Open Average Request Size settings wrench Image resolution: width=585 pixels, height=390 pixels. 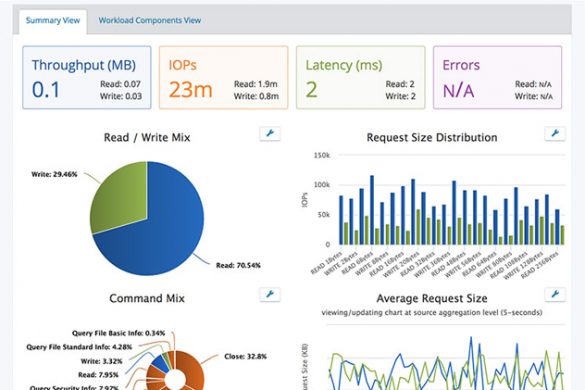coord(555,294)
